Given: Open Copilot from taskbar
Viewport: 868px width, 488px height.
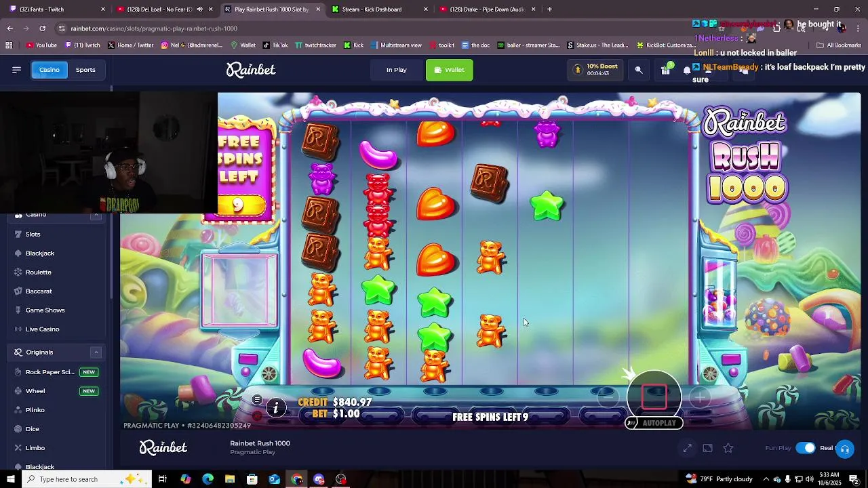Looking at the screenshot, I should pos(185,479).
